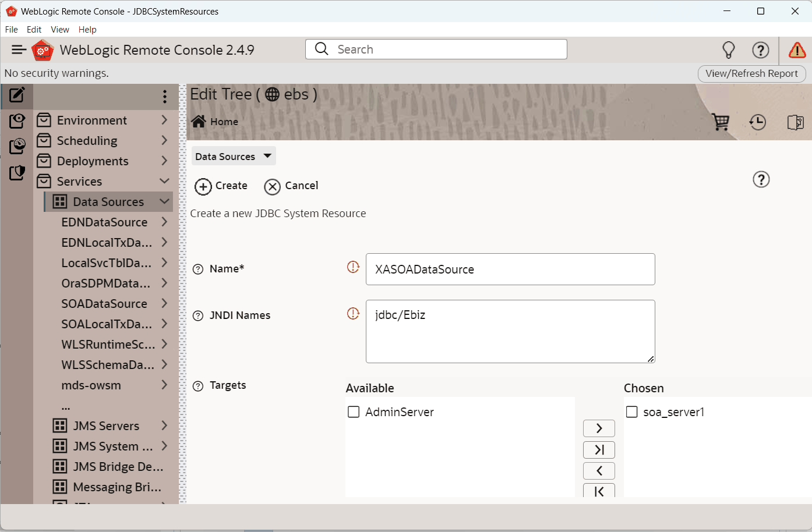
Task: Open the navigation tree kebab menu
Action: (x=165, y=97)
